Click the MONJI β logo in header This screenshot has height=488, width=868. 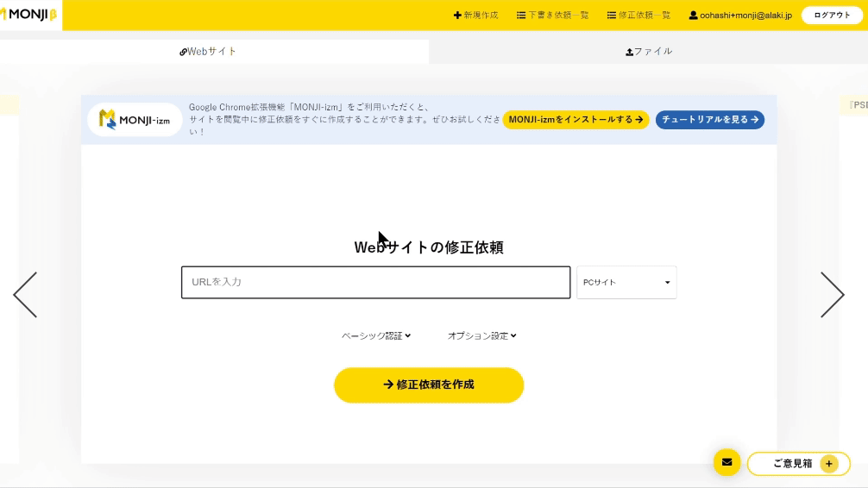tap(30, 15)
